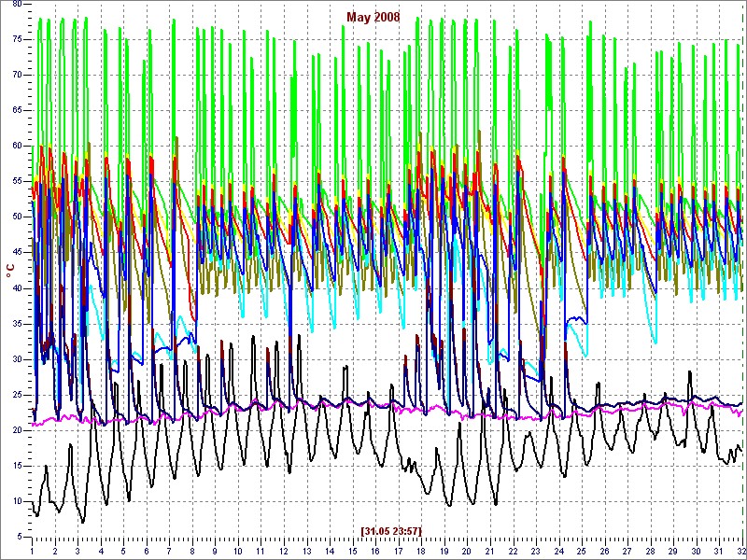Image resolution: width=747 pixels, height=560 pixels.
Task: Click day 17 on the date axis
Action: pyautogui.click(x=398, y=551)
